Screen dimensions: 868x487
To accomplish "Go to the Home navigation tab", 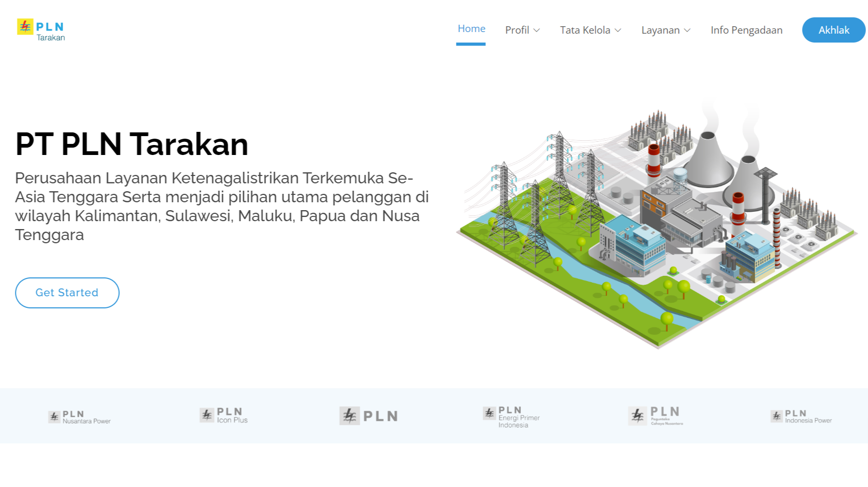I will click(x=471, y=29).
